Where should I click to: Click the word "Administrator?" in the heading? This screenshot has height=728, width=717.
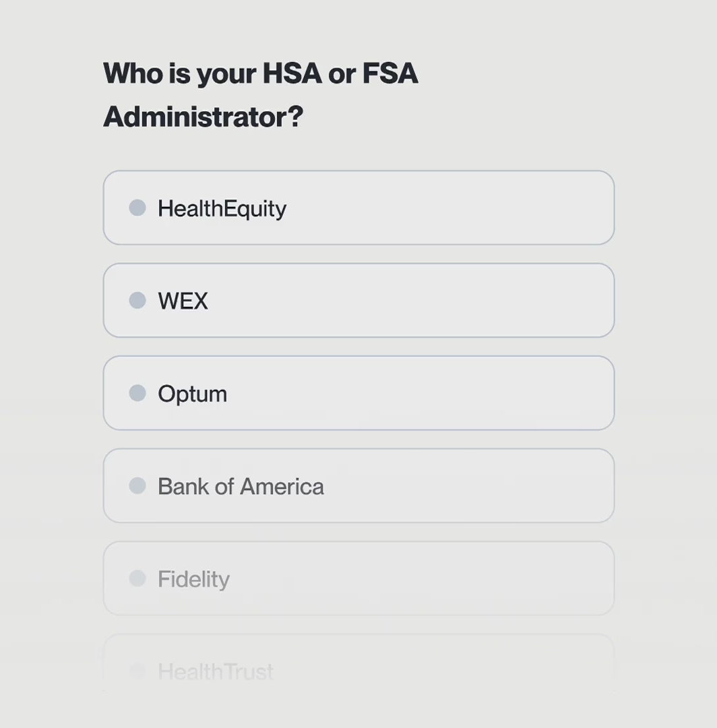click(203, 117)
